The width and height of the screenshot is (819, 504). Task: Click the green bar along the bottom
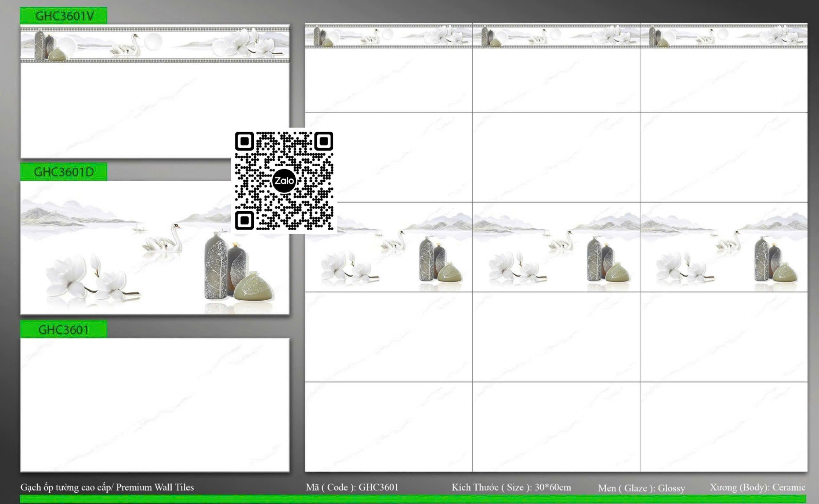coord(413,499)
